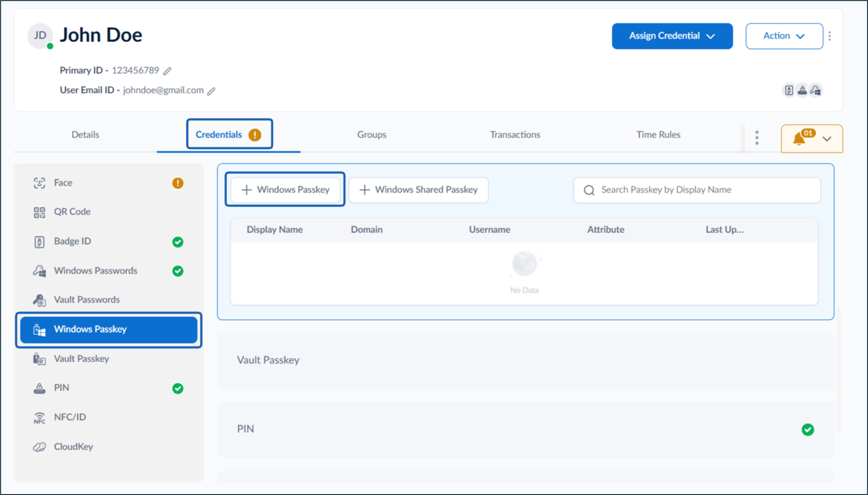
Task: Add a new Windows Passkey
Action: point(286,190)
